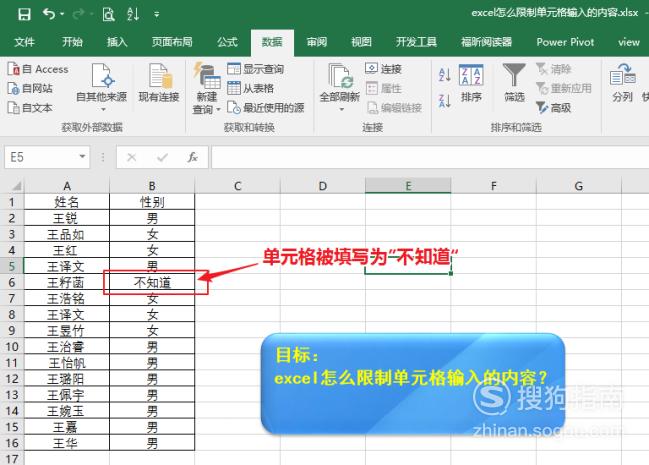Click the Undo arrow icon

click(49, 14)
